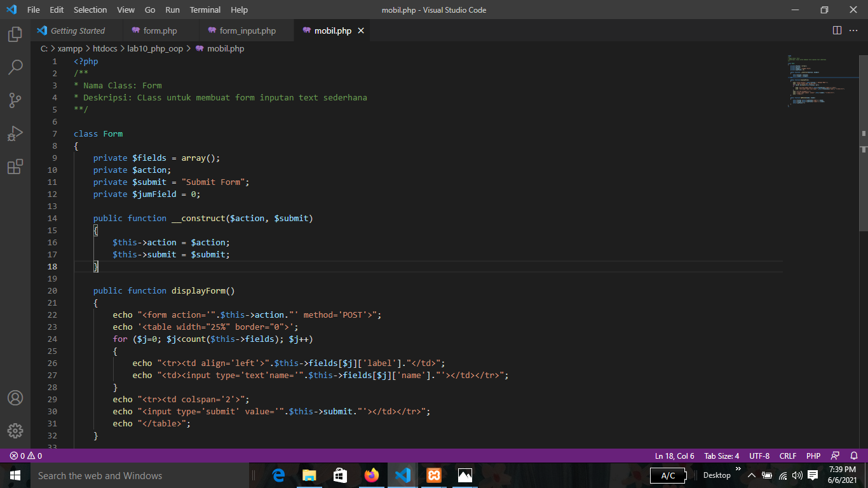Open the Manage gear icon
Screen dimensions: 868x488
tap(15, 431)
